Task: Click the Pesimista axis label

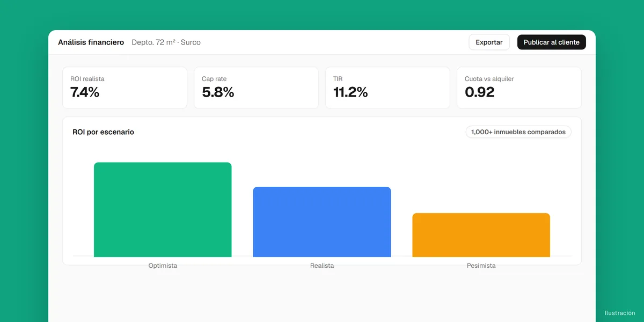Action: (481, 266)
